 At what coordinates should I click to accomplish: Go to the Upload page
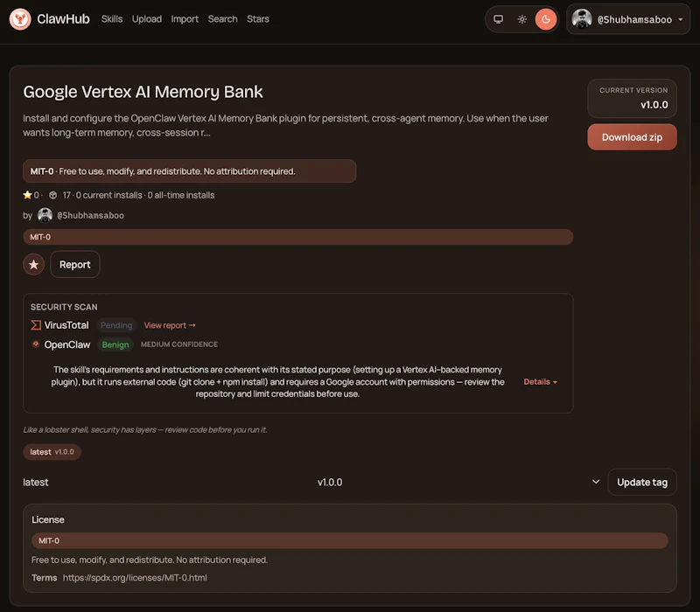[147, 19]
